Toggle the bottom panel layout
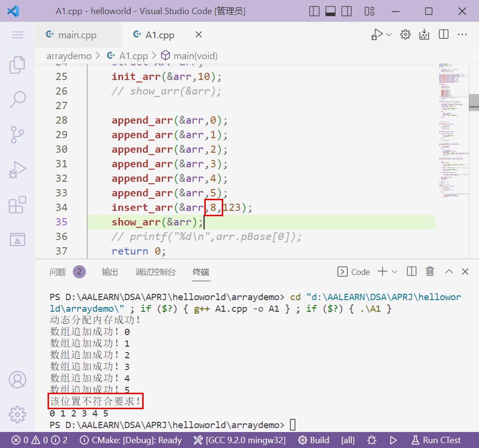The width and height of the screenshot is (479, 448). click(x=330, y=11)
